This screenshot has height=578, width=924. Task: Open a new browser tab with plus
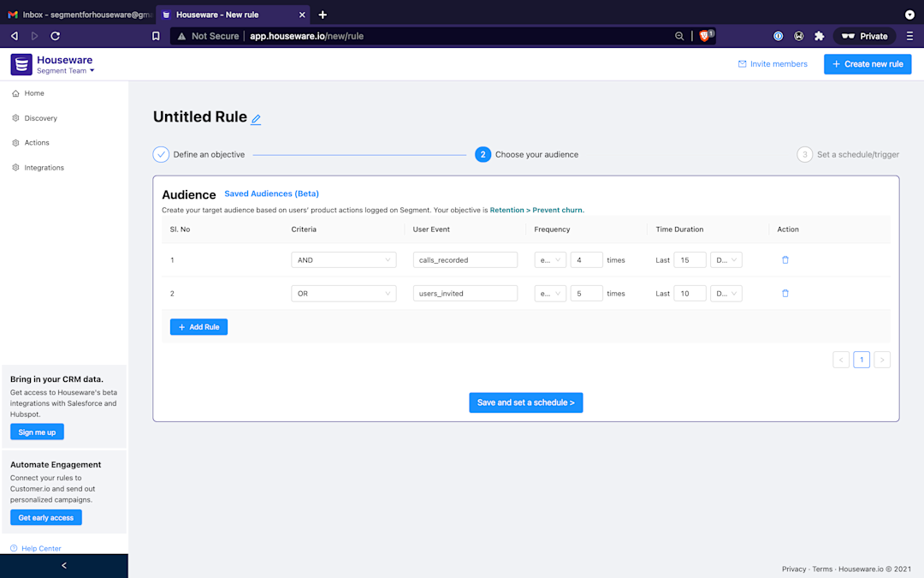point(323,15)
